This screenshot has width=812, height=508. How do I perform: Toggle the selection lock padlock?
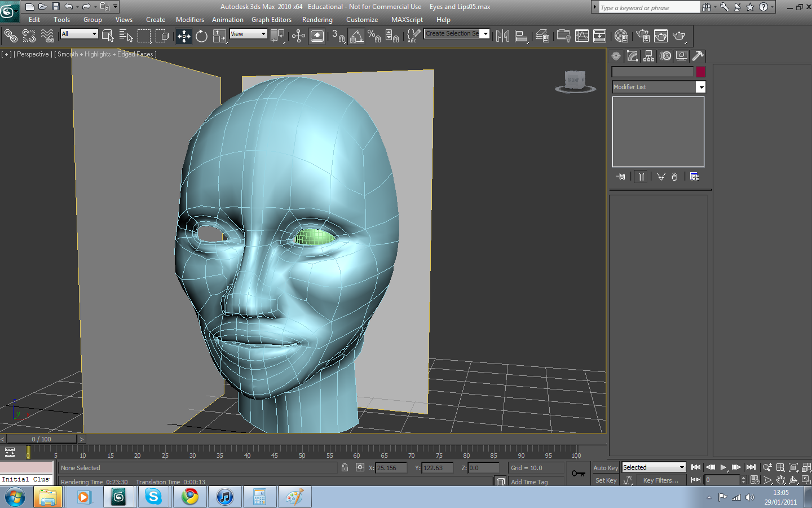pos(345,467)
